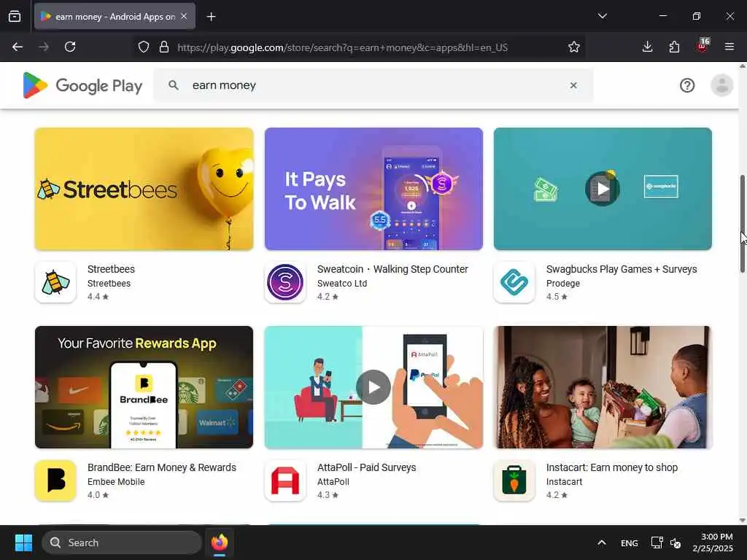Viewport: 747px width, 560px height.
Task: Select the earn money - Android Apps tab
Action: click(115, 17)
